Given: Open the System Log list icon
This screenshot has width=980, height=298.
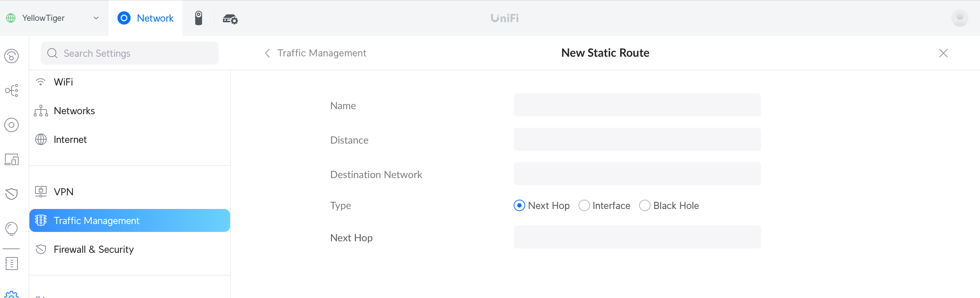Looking at the screenshot, I should click(x=11, y=263).
